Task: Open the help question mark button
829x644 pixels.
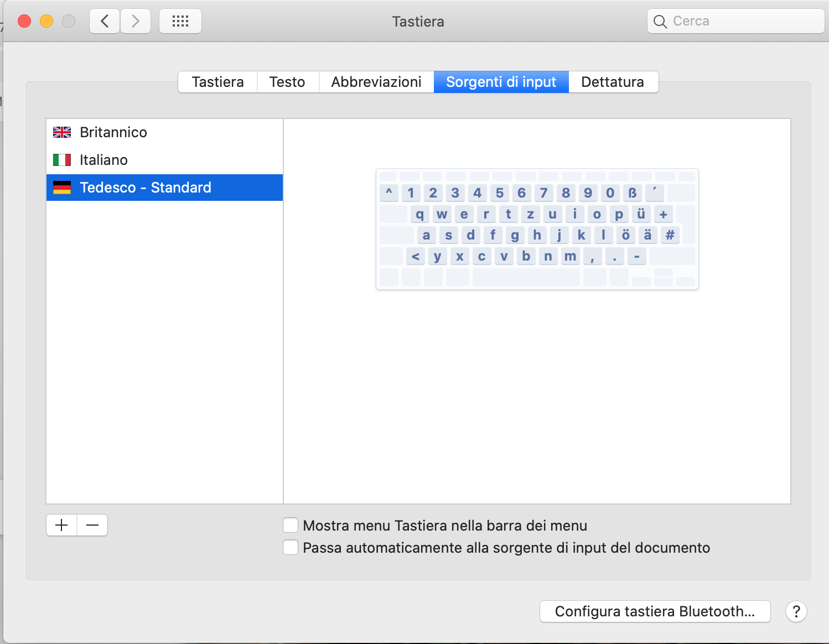Action: (796, 611)
